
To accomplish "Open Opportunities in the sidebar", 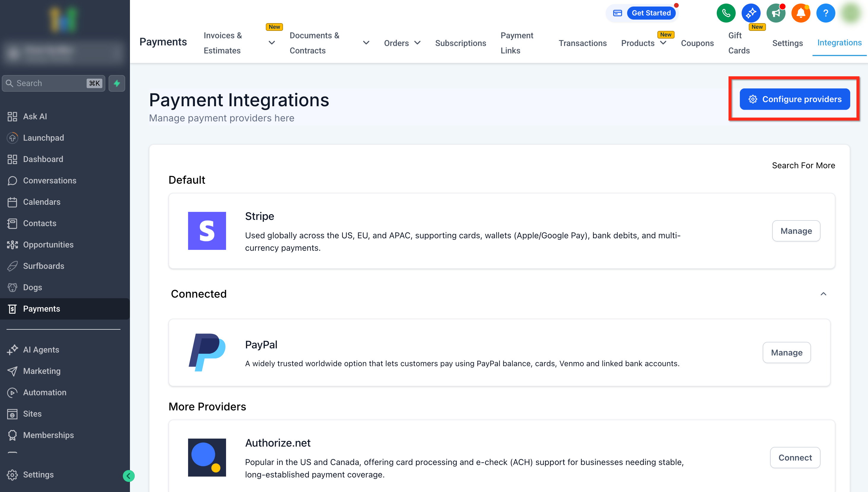I will click(x=48, y=244).
